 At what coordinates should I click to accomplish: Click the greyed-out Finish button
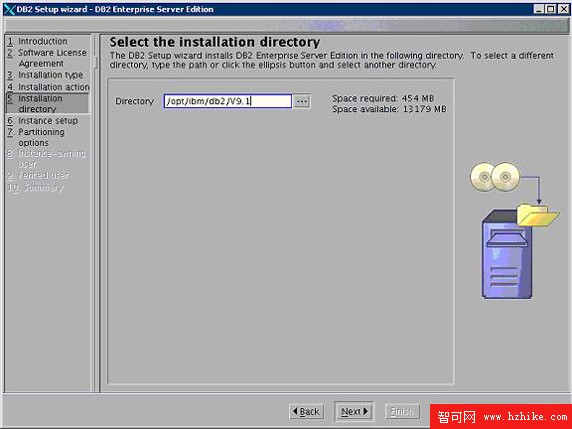pyautogui.click(x=402, y=411)
